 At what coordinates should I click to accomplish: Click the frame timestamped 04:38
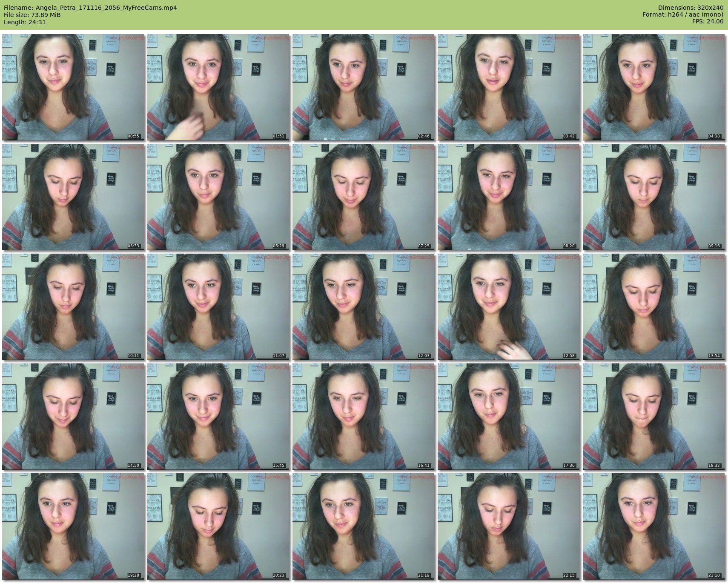[x=653, y=87]
